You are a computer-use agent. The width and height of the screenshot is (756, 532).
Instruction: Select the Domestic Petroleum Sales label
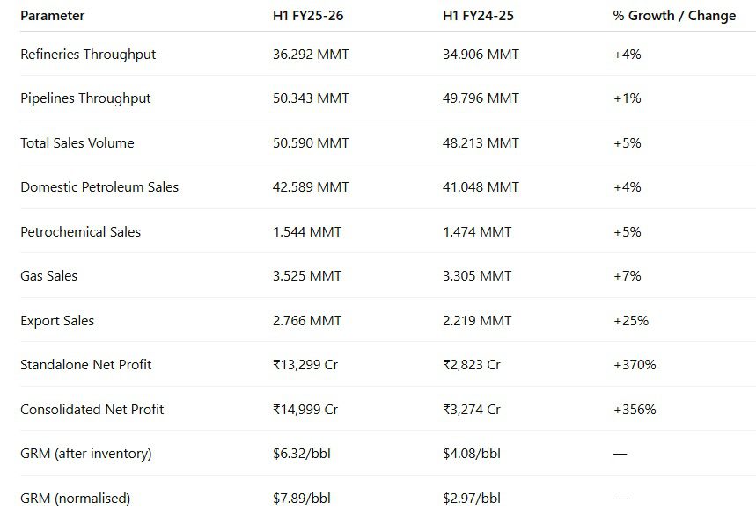point(99,187)
